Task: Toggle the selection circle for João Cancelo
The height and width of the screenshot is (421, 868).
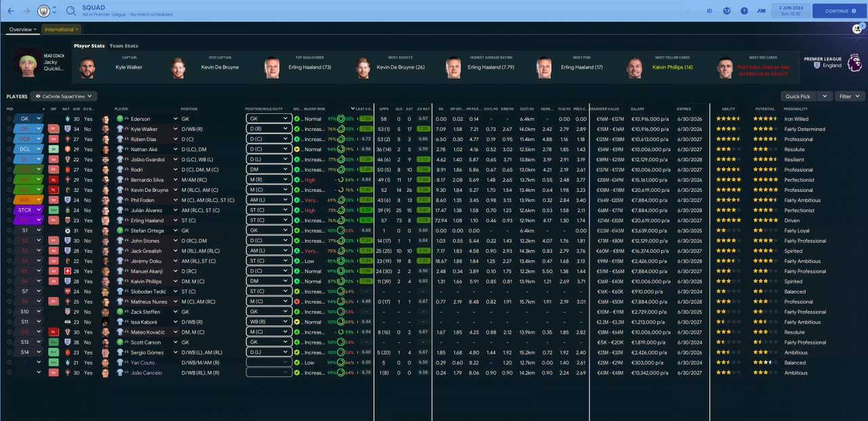Action: pos(9,373)
